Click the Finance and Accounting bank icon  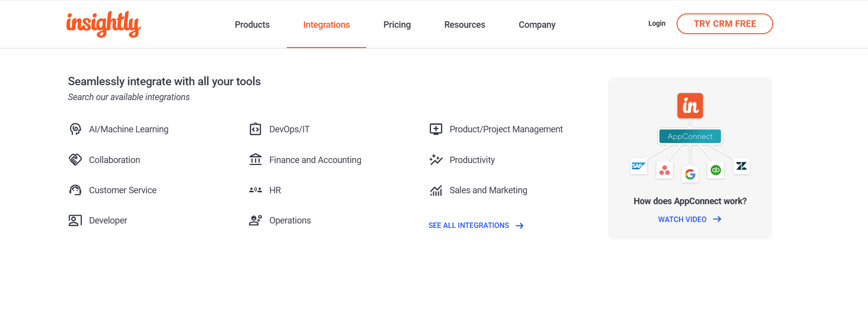click(255, 160)
